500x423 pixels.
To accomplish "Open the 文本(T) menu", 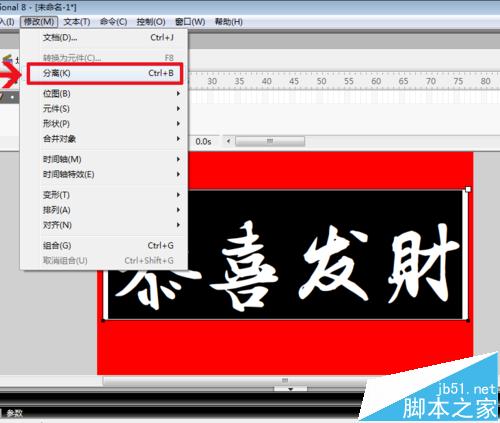I will click(77, 22).
